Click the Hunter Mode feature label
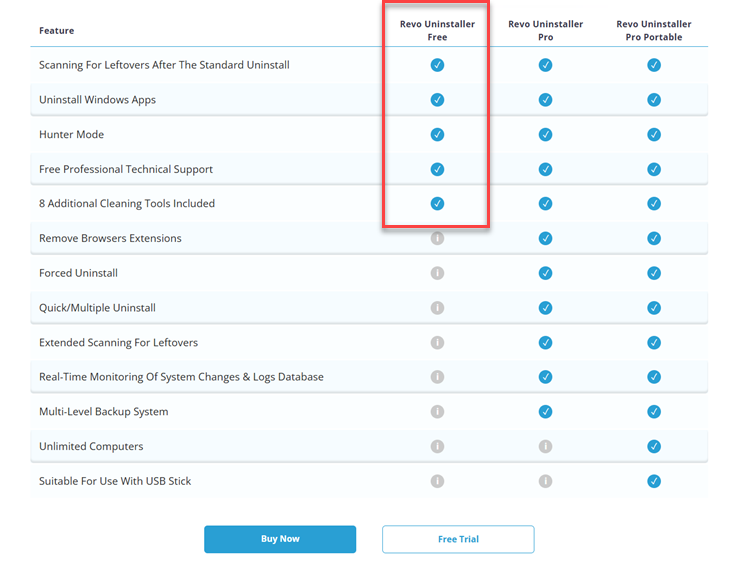Viewport: 750px width, 569px height. point(71,134)
